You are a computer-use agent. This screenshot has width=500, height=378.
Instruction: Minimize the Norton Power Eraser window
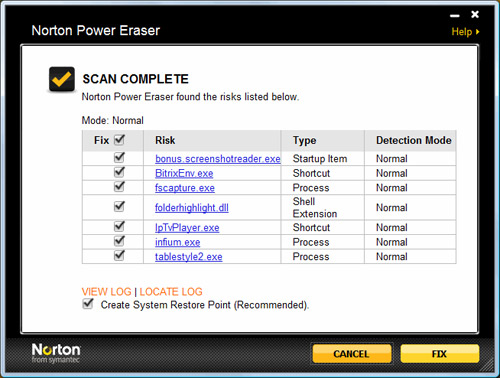click(455, 15)
